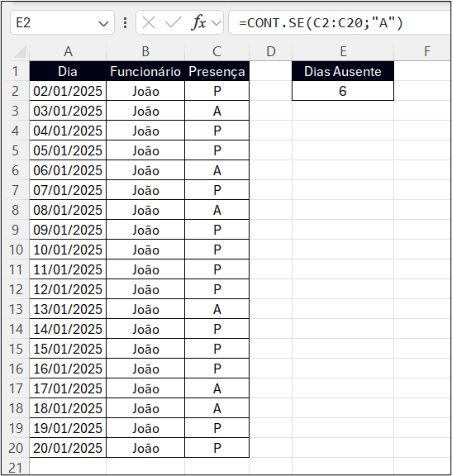Click João in row 12
The height and width of the screenshot is (476, 452).
[x=145, y=289]
